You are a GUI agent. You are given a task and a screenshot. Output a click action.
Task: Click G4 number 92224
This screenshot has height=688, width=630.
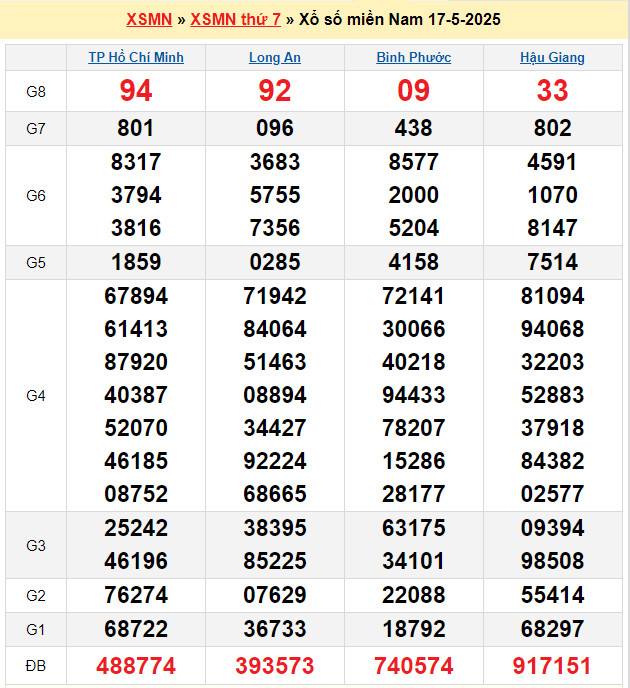(x=275, y=461)
